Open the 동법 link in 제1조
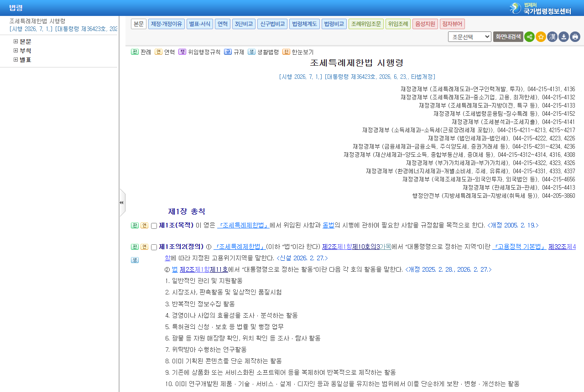 tap(328, 225)
